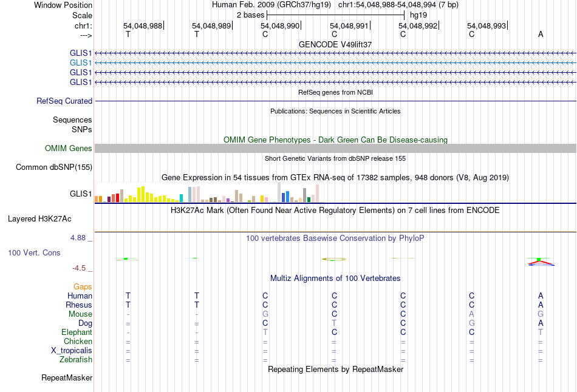Click the Zebrafish alignment row label
Image resolution: width=577 pixels, height=392 pixels.
click(x=76, y=360)
